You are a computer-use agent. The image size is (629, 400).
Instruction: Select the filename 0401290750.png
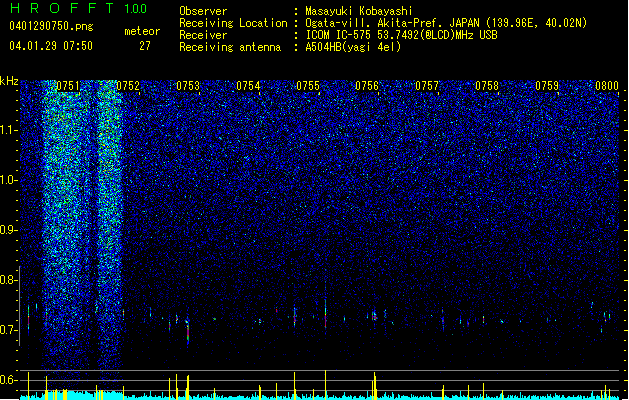coord(51,26)
